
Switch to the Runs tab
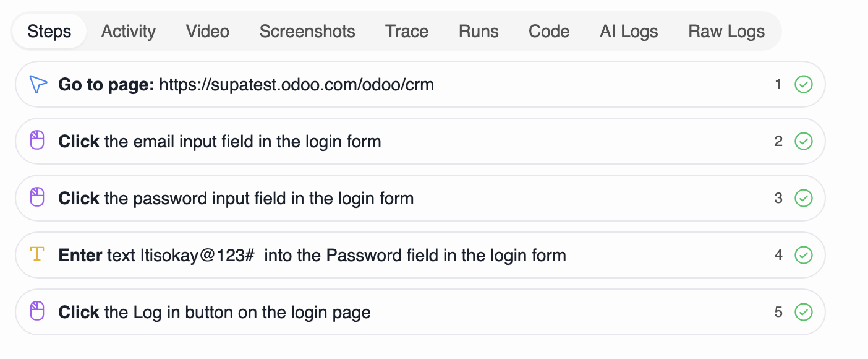478,31
